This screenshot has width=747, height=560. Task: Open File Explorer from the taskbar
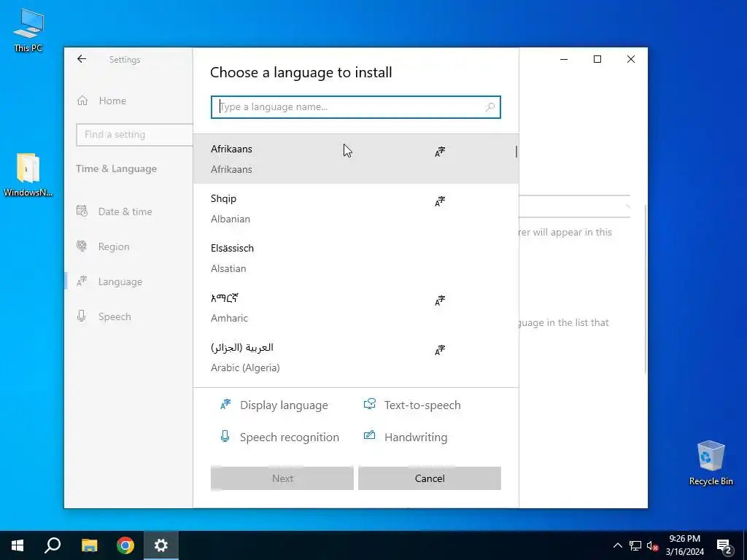pyautogui.click(x=89, y=545)
